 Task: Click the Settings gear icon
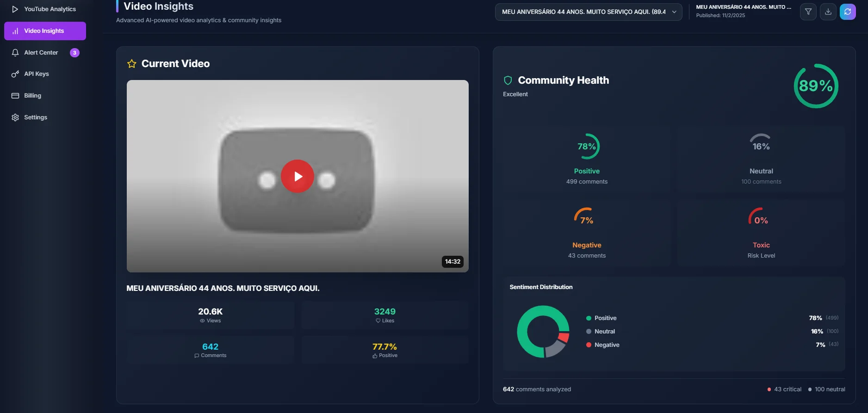15,117
